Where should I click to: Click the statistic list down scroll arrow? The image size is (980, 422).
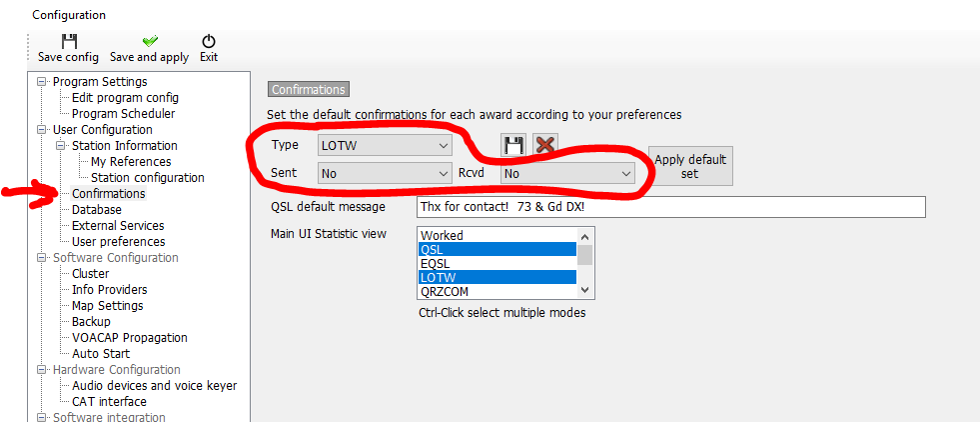[x=585, y=290]
